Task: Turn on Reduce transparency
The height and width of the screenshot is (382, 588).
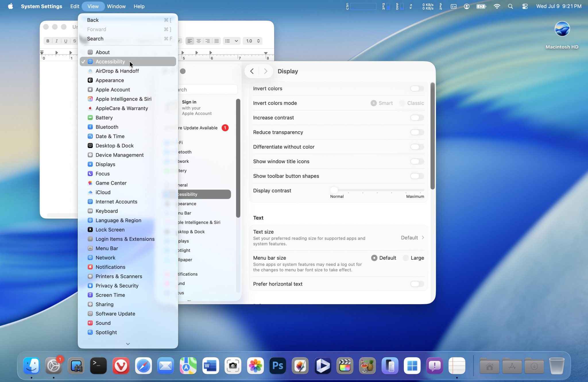Action: (x=417, y=132)
